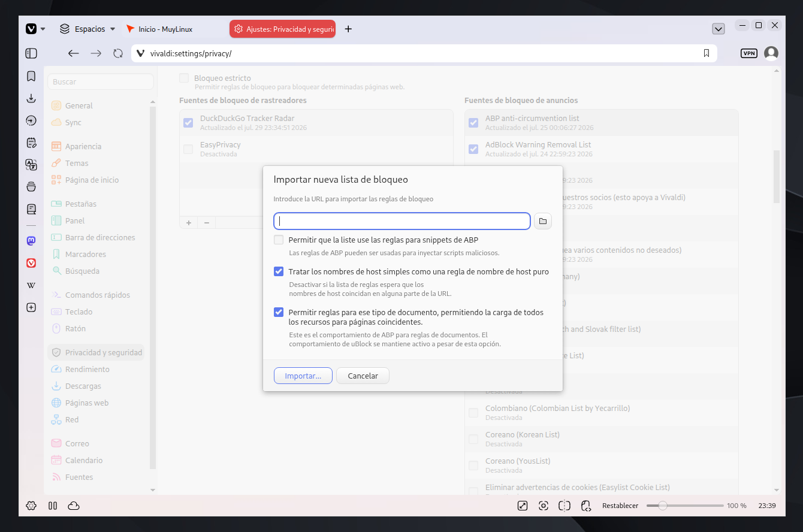
Task: Open the user profile avatar
Action: [x=771, y=53]
